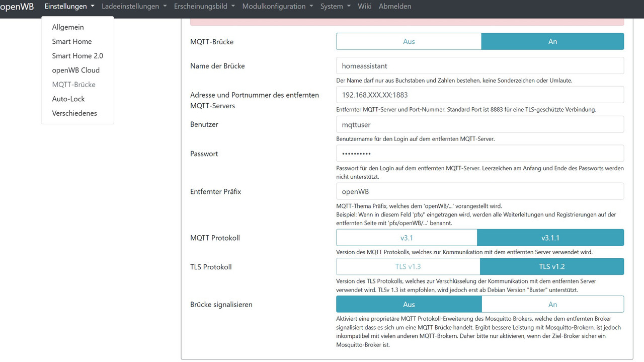This screenshot has height=362, width=644.
Task: Choose TLS v1.3 protocol
Action: point(408,267)
